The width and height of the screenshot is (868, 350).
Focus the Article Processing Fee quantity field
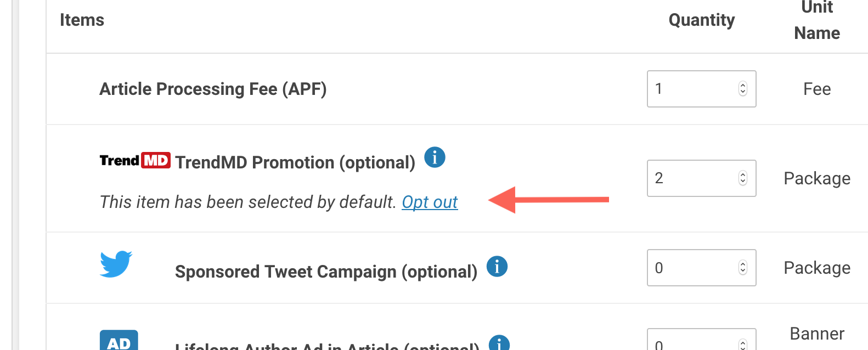tap(692, 89)
